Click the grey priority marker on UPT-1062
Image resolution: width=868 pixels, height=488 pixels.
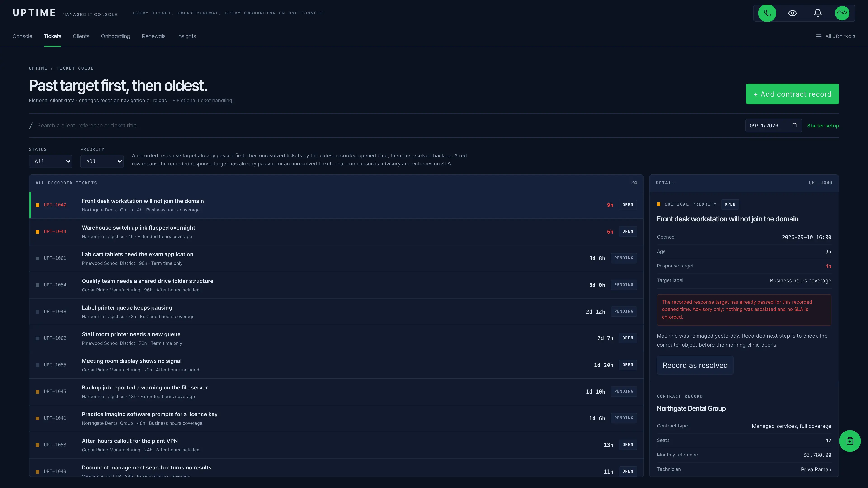37,338
